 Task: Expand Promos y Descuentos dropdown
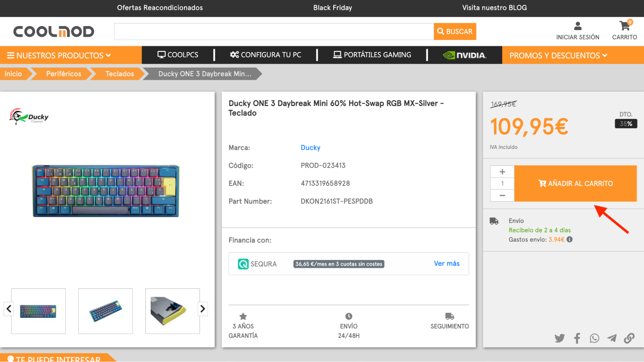(558, 55)
